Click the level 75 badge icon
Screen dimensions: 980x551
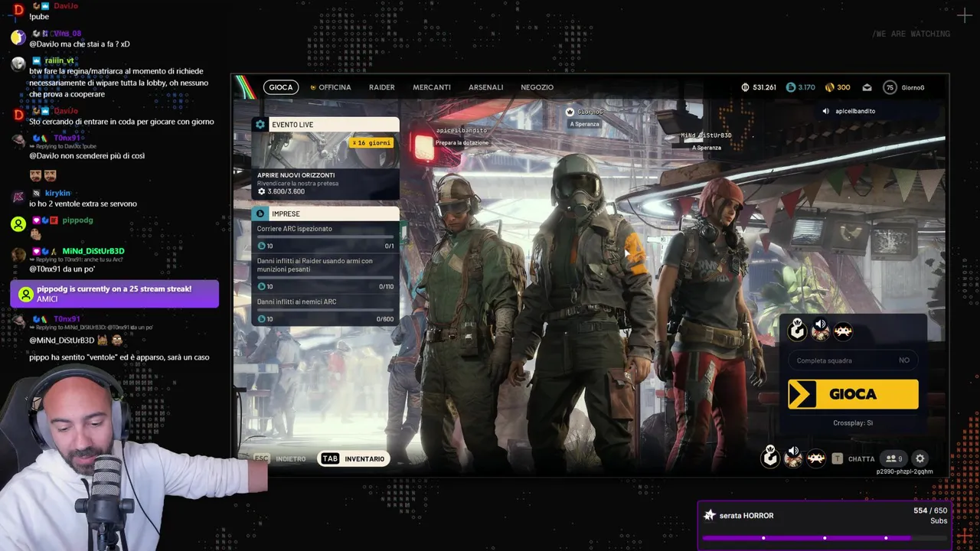click(890, 87)
